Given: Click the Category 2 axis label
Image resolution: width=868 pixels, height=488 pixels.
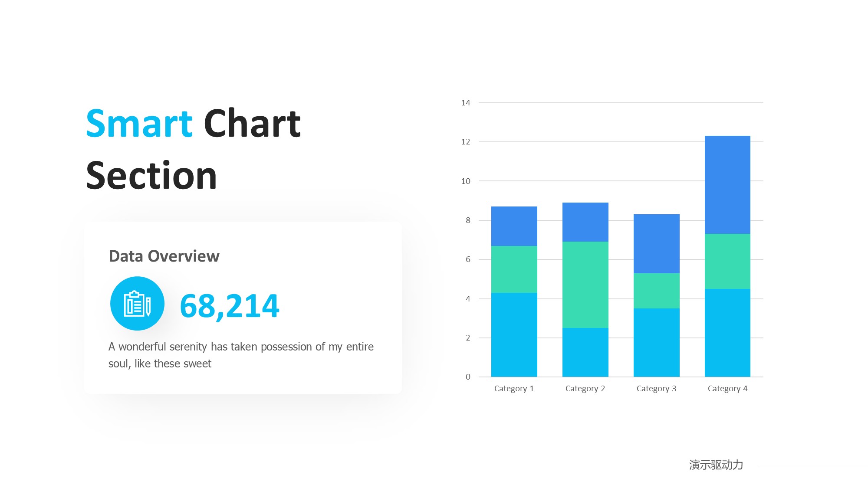Looking at the screenshot, I should (x=585, y=389).
